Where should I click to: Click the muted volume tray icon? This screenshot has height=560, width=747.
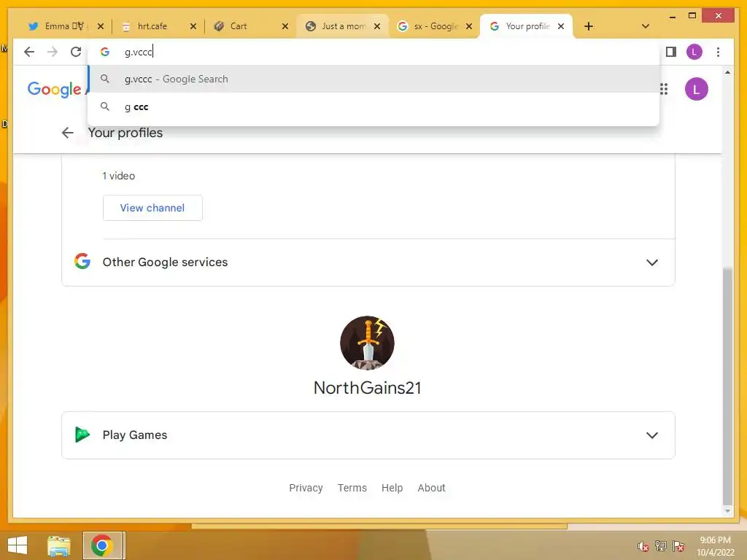(643, 546)
